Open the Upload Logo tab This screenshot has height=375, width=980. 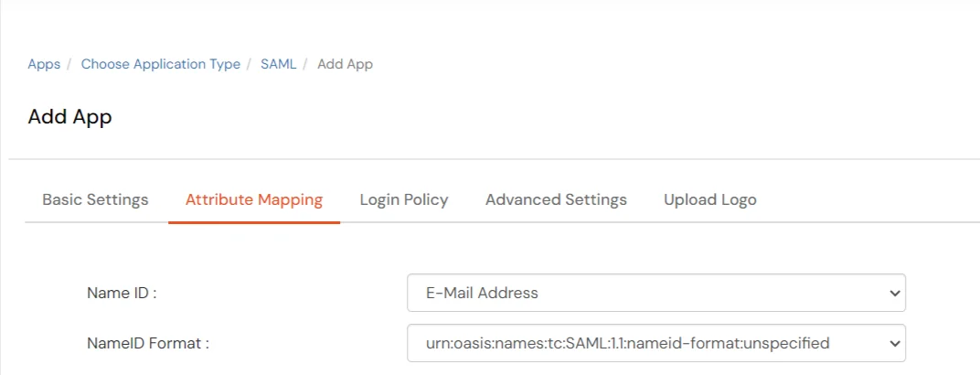[710, 199]
